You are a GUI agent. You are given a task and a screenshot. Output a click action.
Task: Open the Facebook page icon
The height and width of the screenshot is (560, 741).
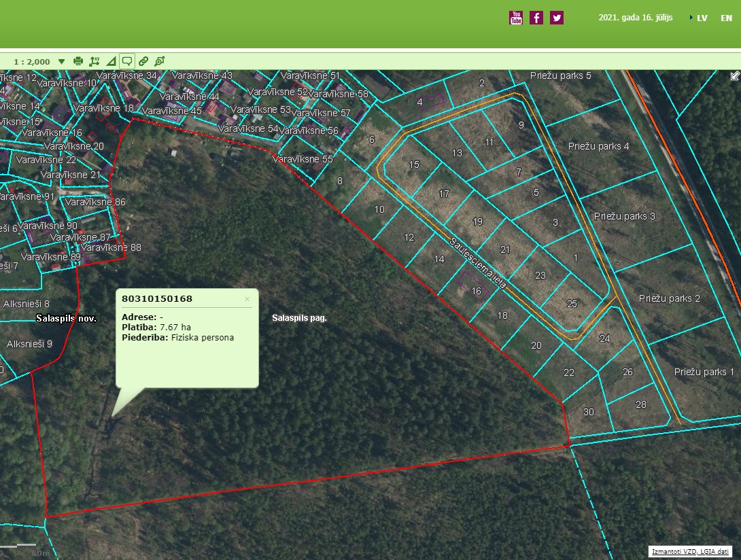click(x=536, y=18)
